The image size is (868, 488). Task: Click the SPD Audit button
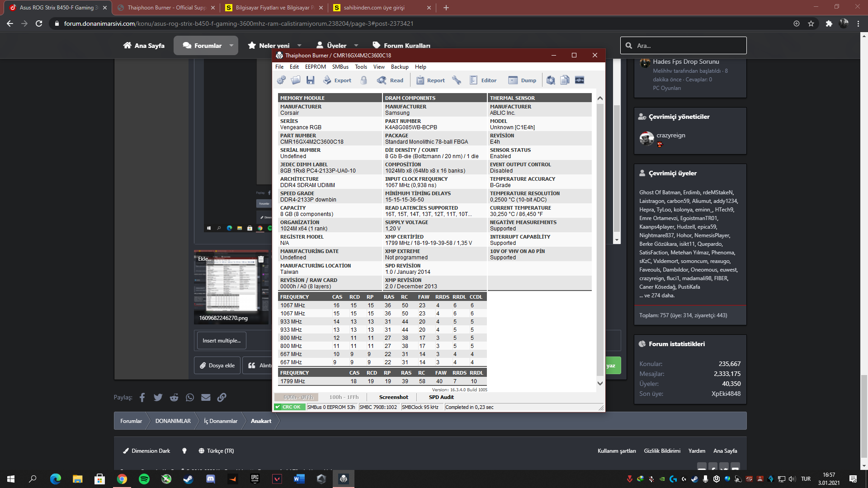(x=441, y=397)
